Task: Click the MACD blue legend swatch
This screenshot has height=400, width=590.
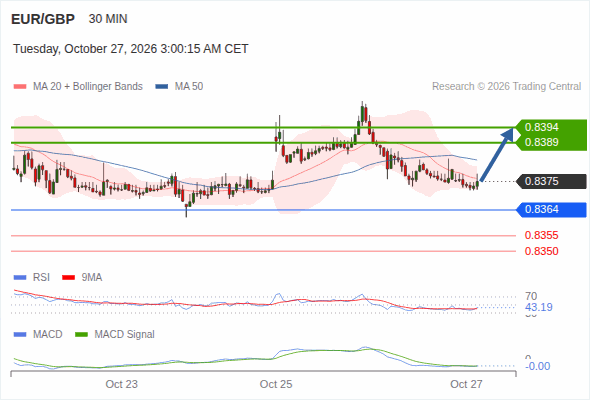Action: coord(20,335)
